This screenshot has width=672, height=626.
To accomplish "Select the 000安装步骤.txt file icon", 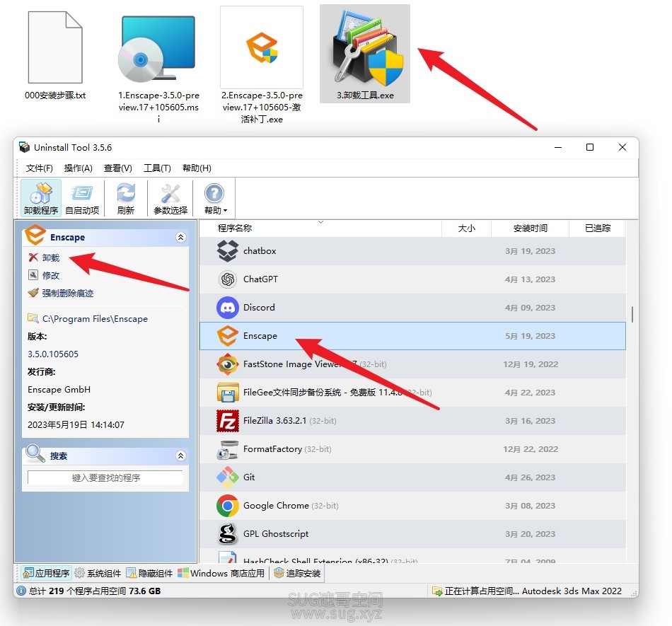I will coord(55,47).
